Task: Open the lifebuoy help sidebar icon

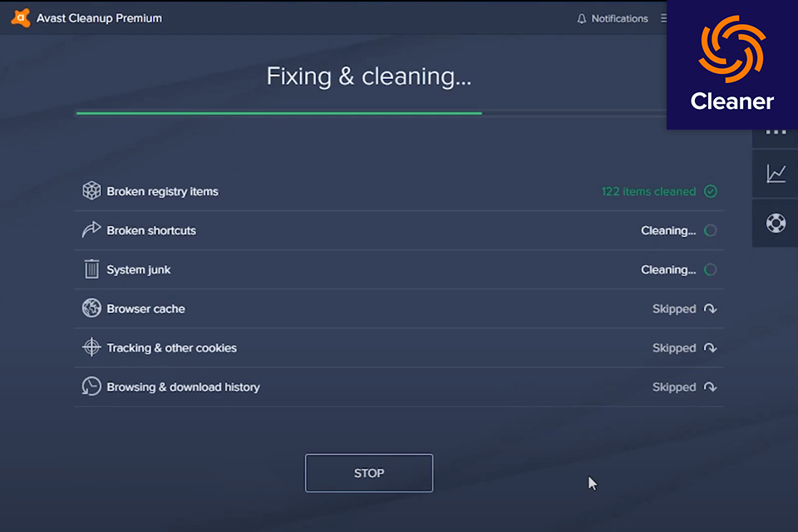Action: pos(776,223)
